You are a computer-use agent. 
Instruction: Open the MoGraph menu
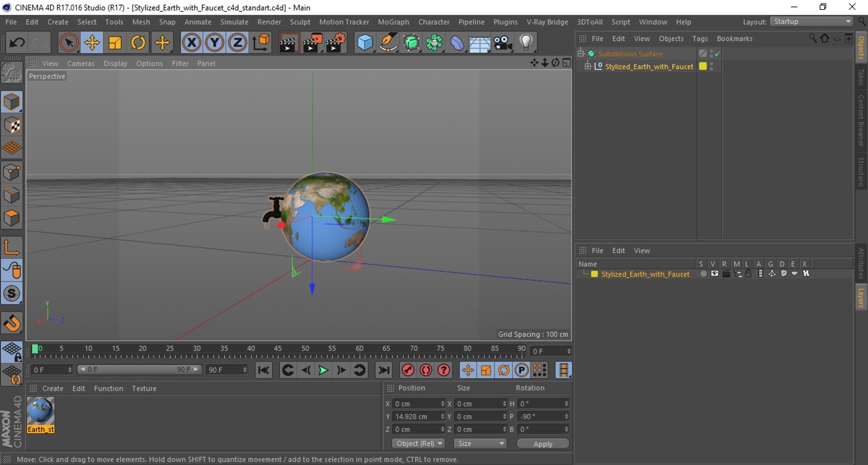pyautogui.click(x=393, y=22)
